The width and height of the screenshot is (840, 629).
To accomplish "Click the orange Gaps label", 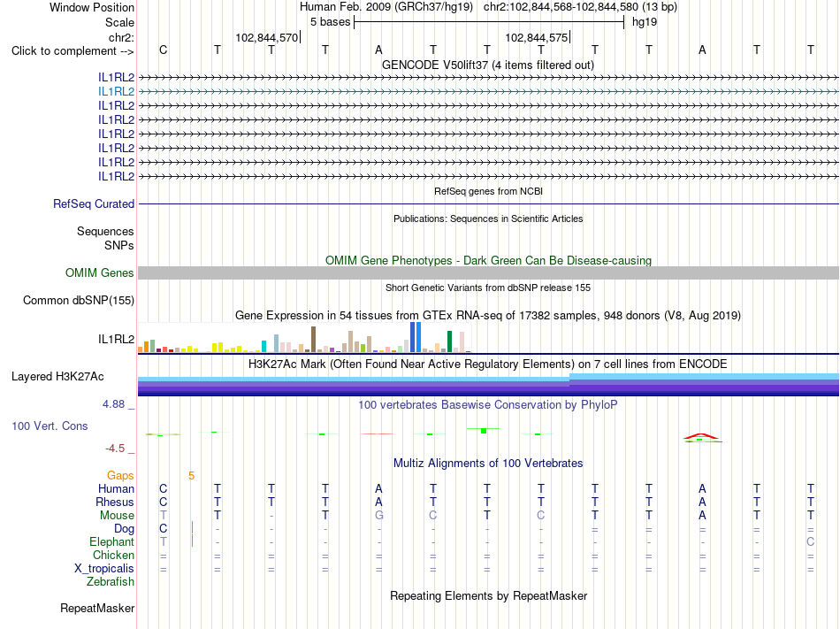I will (120, 475).
